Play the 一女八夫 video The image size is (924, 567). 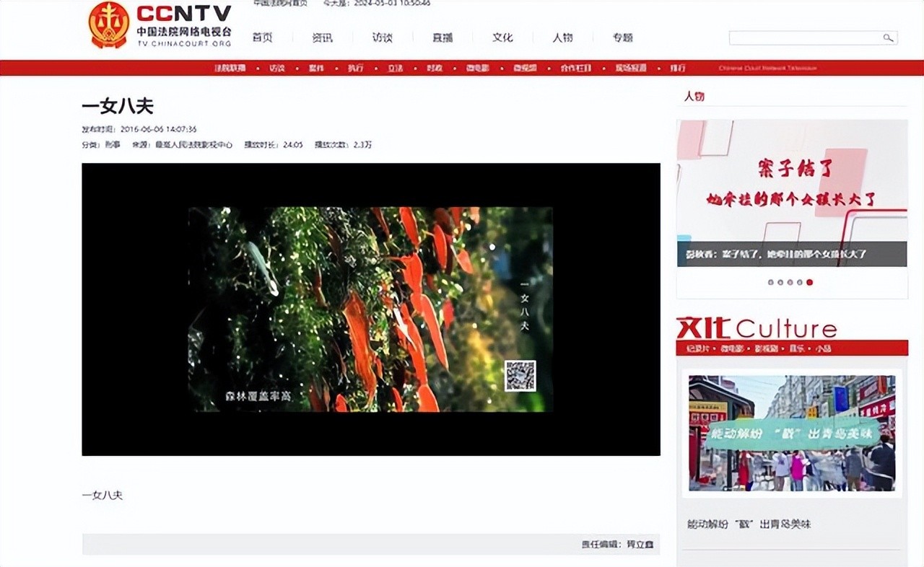(x=370, y=309)
